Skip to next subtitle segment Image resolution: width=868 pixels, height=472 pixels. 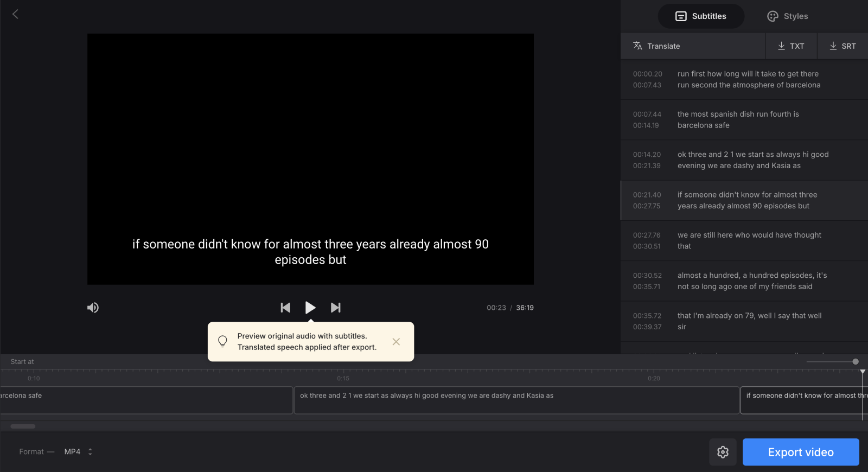[x=336, y=308]
